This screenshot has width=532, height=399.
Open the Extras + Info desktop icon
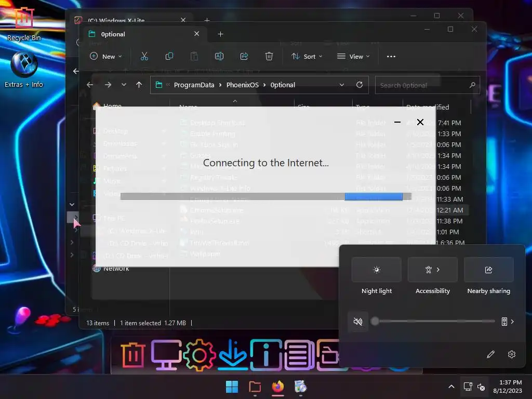(x=24, y=70)
